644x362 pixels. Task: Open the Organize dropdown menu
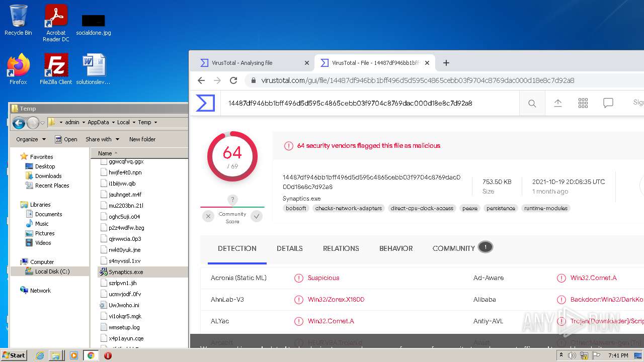pos(31,139)
